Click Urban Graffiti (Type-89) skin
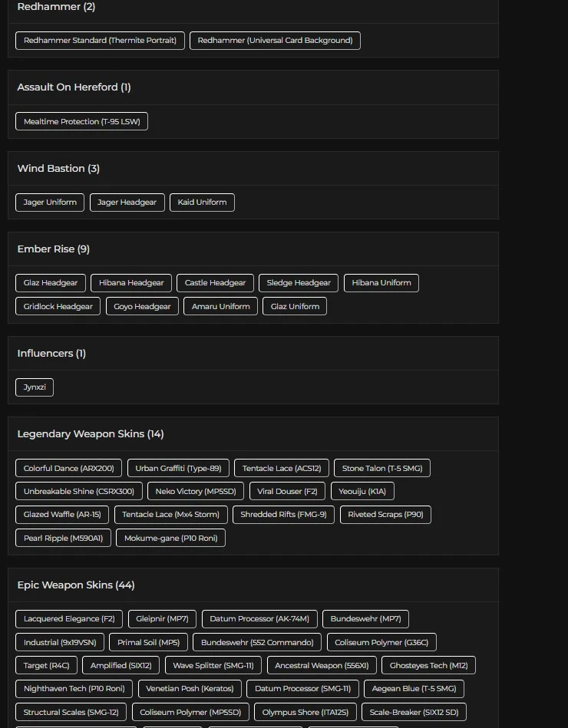The height and width of the screenshot is (728, 568). click(178, 468)
